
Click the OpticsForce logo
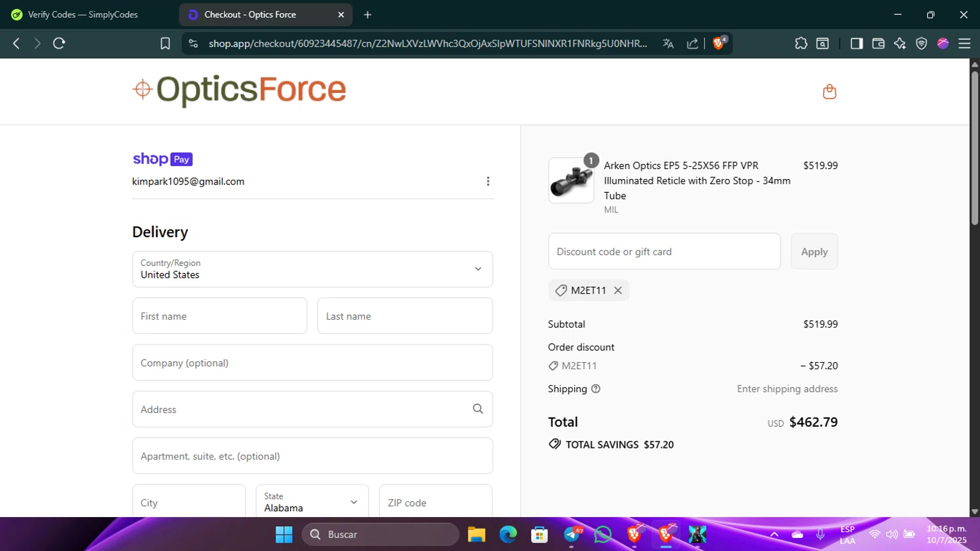point(239,90)
